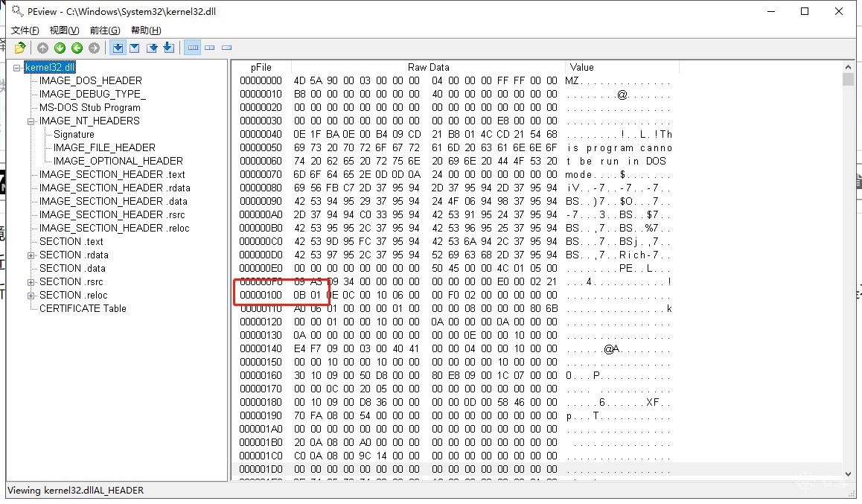Screen dimensions: 862x504
Task: Click the grey Forward arrow toolbar button
Action: tap(94, 48)
